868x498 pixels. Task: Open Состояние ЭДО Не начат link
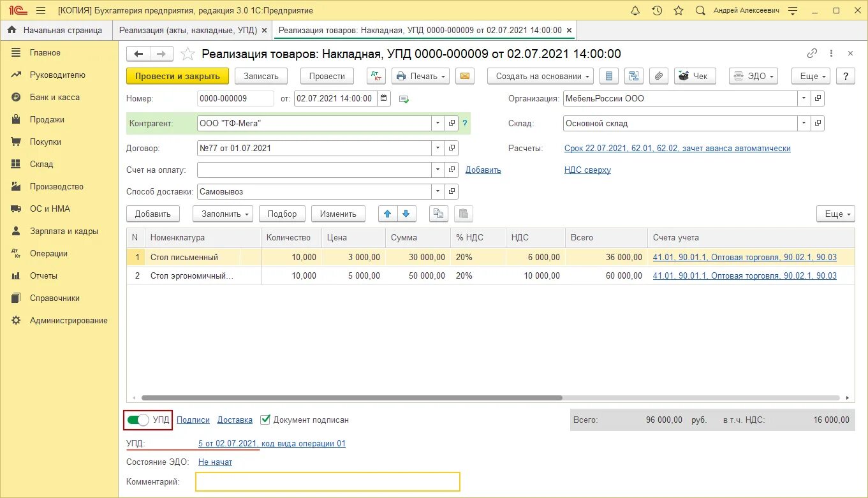(x=215, y=462)
